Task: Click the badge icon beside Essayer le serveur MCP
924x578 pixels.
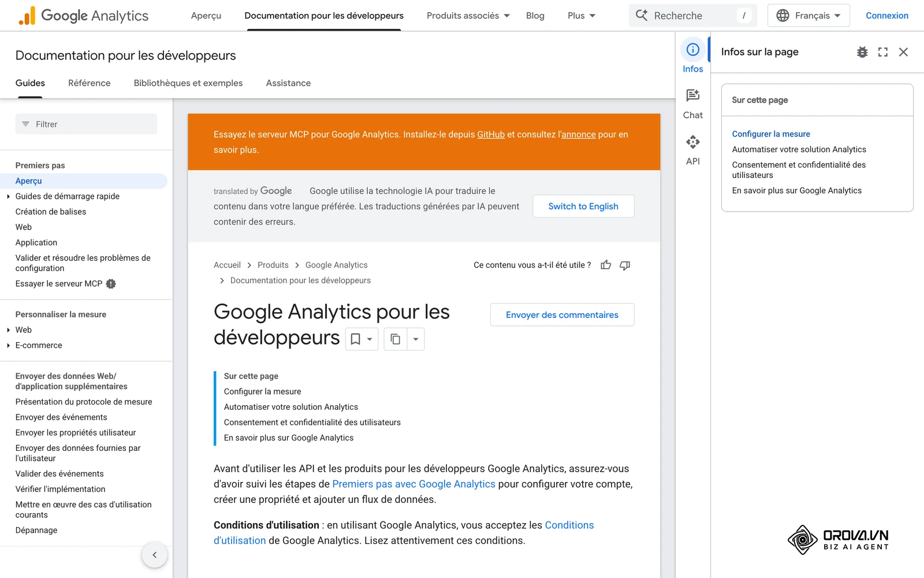Action: [x=111, y=284]
